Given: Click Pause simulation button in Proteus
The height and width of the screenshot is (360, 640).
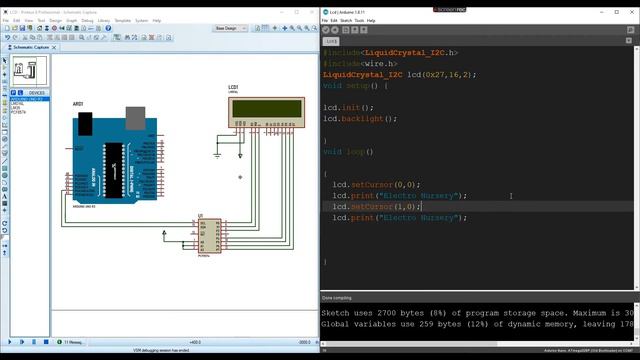Looking at the screenshot, I should [34, 342].
